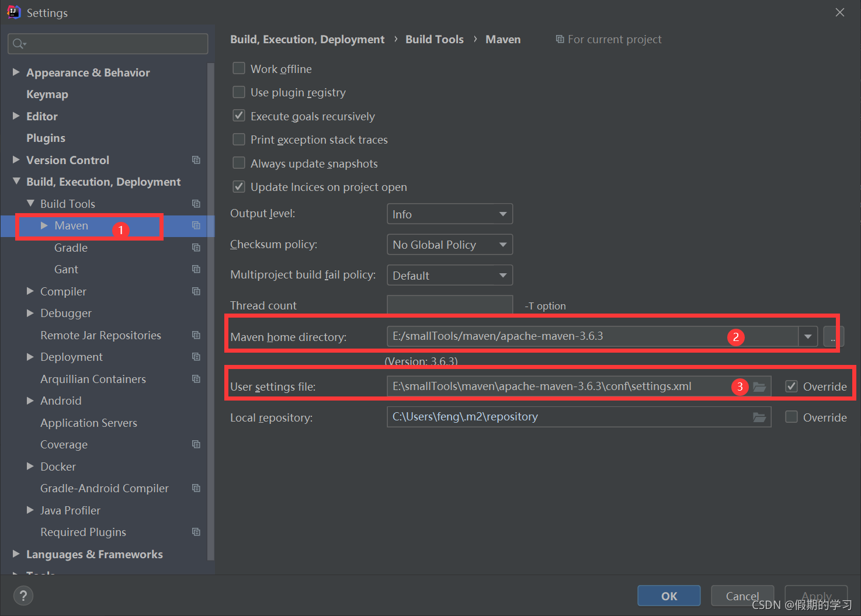Click Build, Execution, Deployment breadcrumb

tap(307, 39)
